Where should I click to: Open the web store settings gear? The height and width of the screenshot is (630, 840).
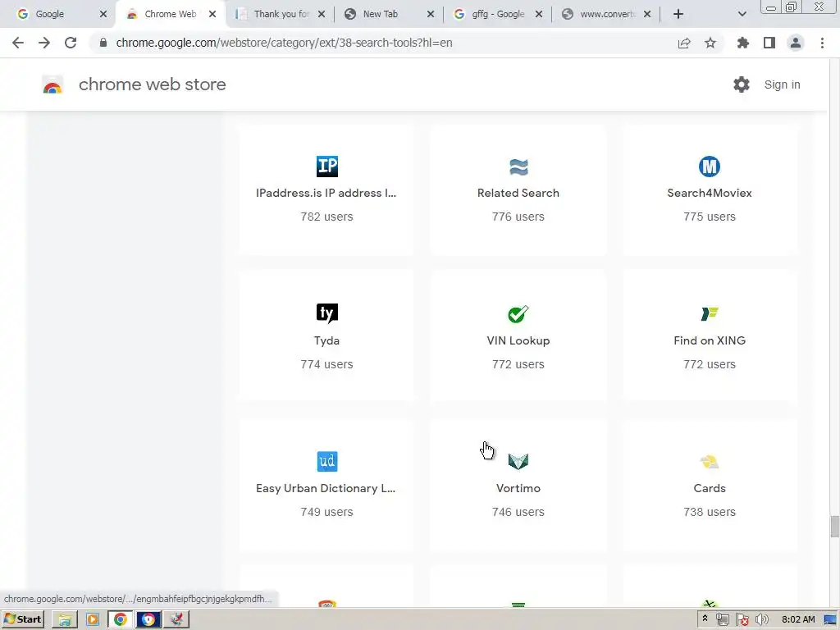(741, 84)
